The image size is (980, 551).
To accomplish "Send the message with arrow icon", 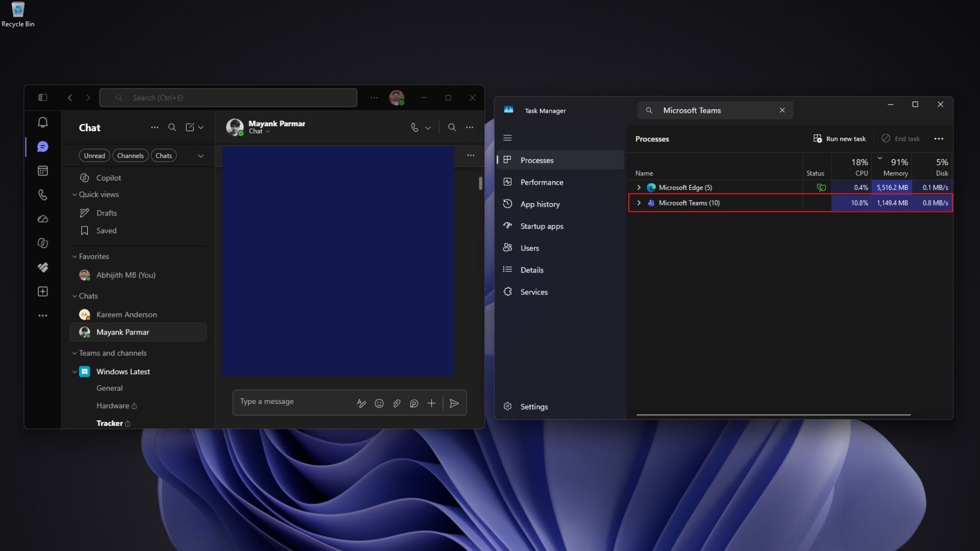I will point(454,404).
